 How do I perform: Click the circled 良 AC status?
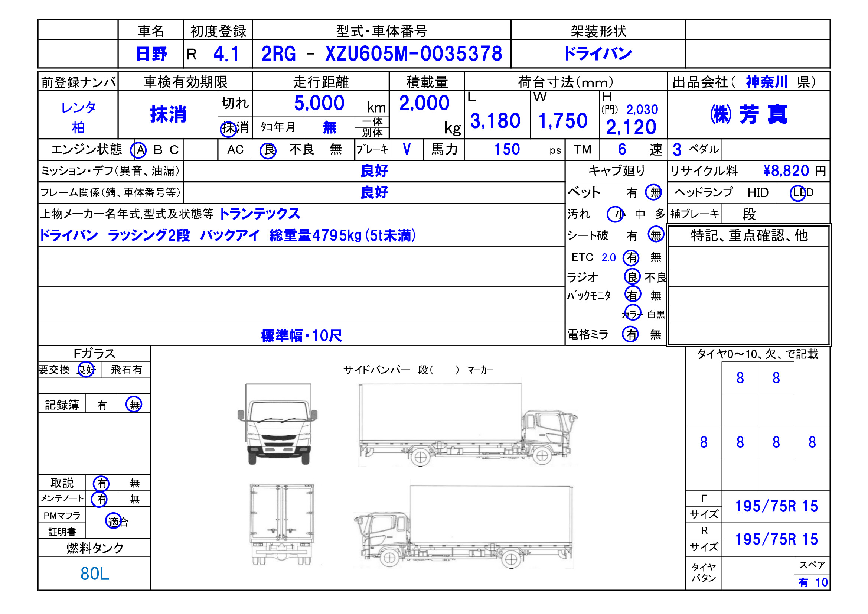tap(268, 150)
